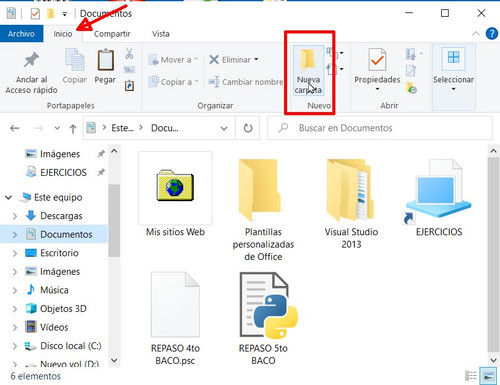Open the Copiar a dropdown

[173, 82]
